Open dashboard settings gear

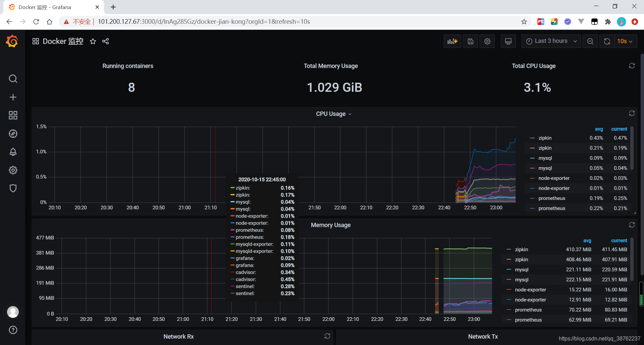487,41
